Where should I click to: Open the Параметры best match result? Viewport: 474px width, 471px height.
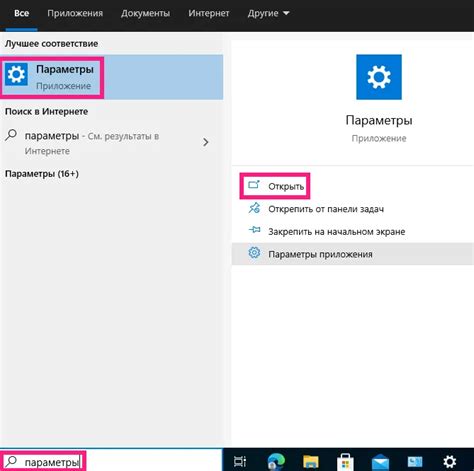tap(111, 77)
